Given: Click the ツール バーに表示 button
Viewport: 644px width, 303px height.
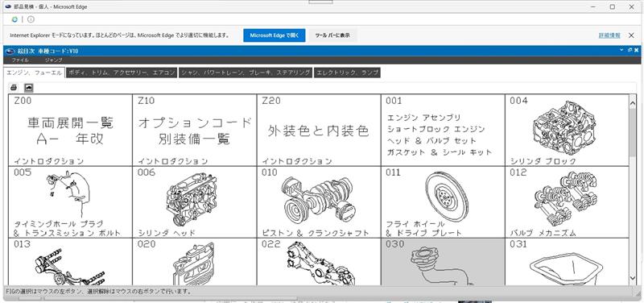Looking at the screenshot, I should pyautogui.click(x=332, y=35).
